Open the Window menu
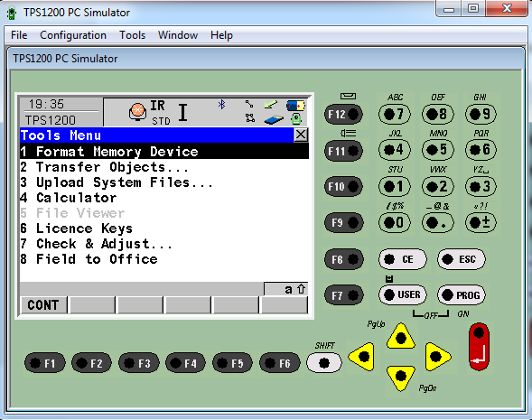This screenshot has height=420, width=532. (178, 35)
